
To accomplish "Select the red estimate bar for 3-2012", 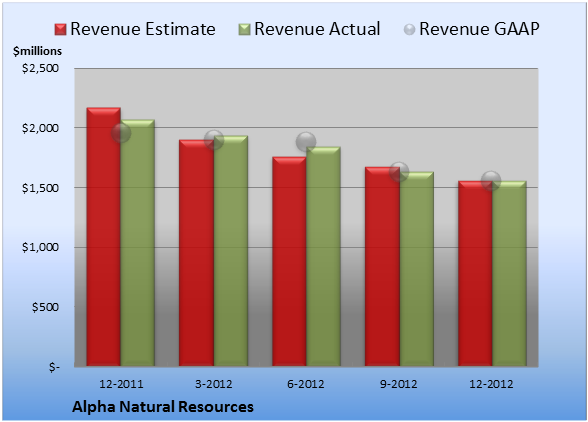I will tap(196, 253).
